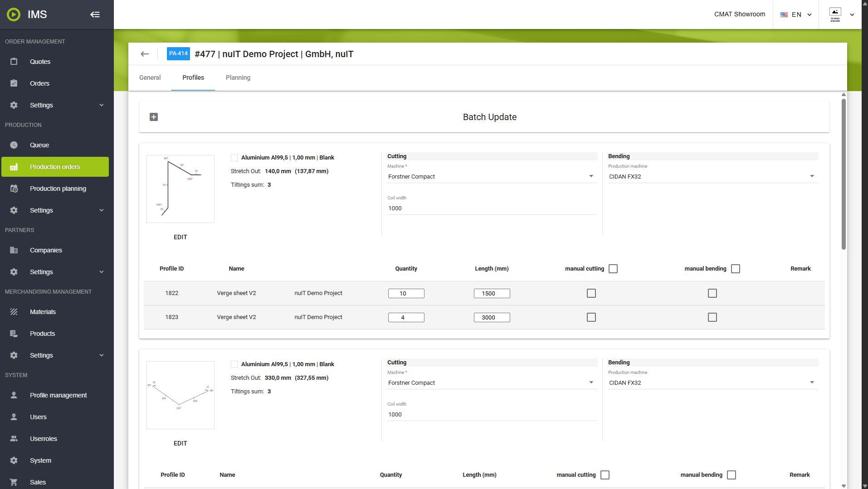868x489 pixels.
Task: Click the System gear icon
Action: coord(14,460)
